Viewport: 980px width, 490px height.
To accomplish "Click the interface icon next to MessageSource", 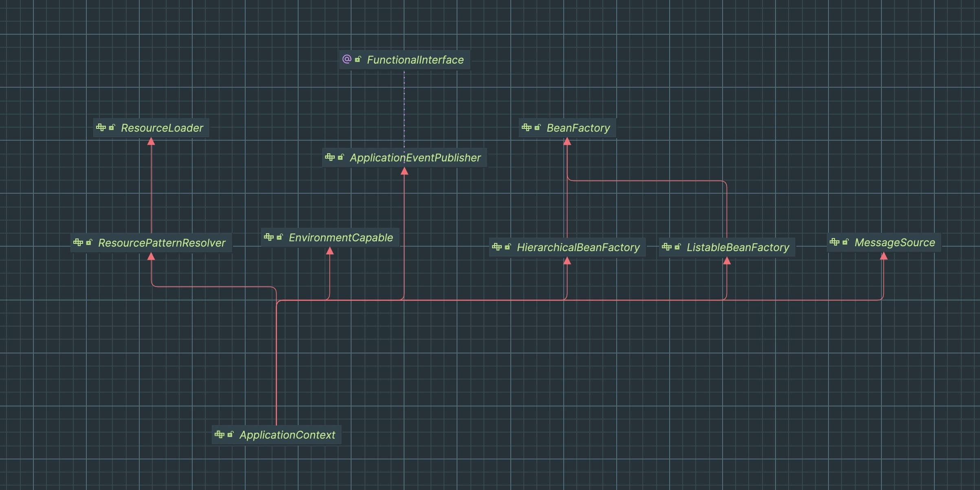I will coord(834,242).
